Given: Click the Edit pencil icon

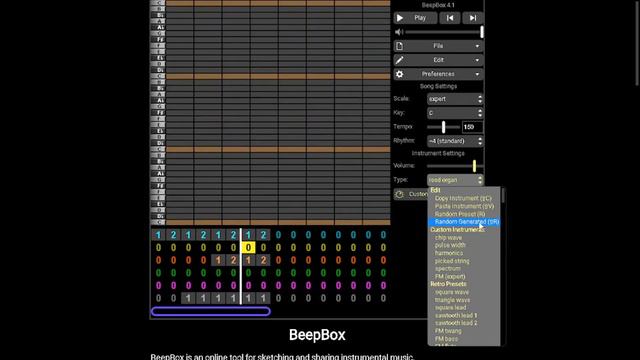Looking at the screenshot, I should tap(400, 60).
